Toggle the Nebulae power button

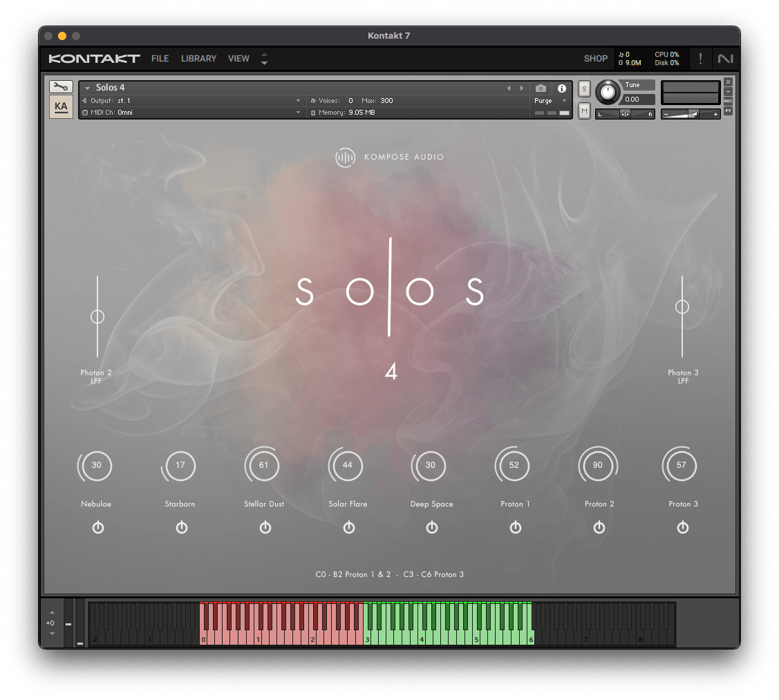click(97, 528)
